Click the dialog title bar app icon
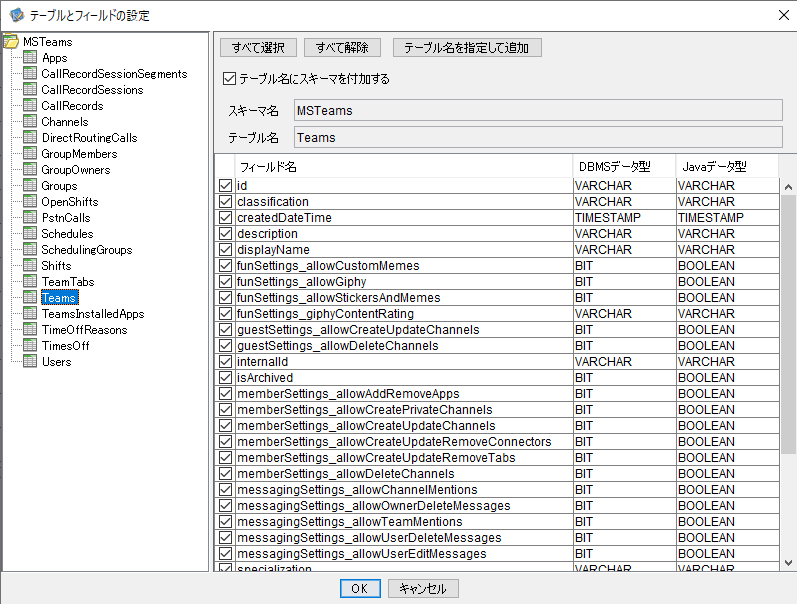 tap(17, 15)
